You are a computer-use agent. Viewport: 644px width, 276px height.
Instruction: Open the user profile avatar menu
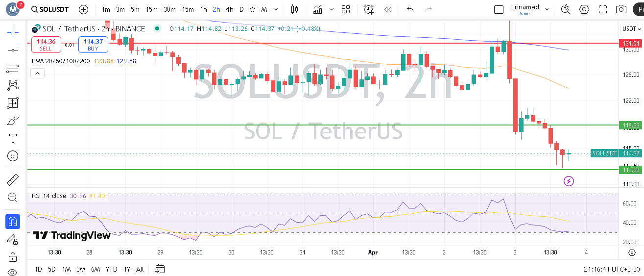13,9
